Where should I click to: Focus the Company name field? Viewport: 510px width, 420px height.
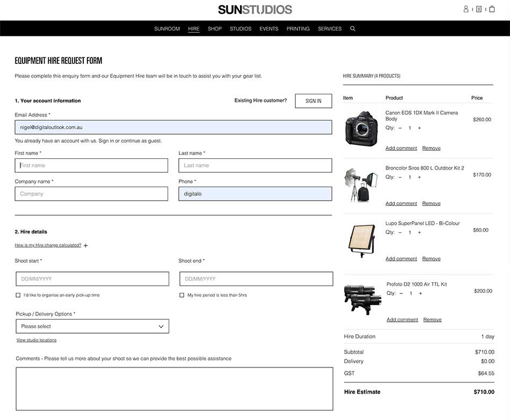(91, 194)
